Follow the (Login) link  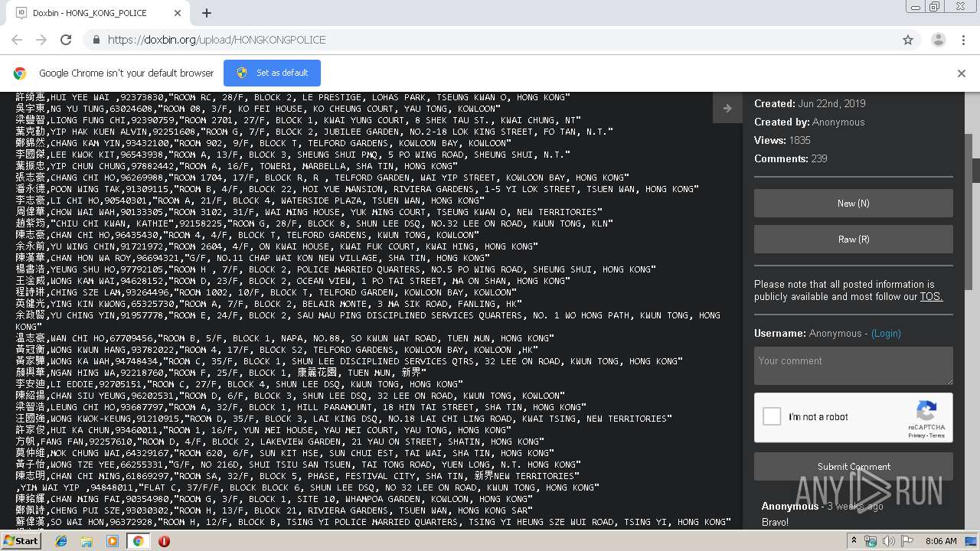(x=884, y=334)
